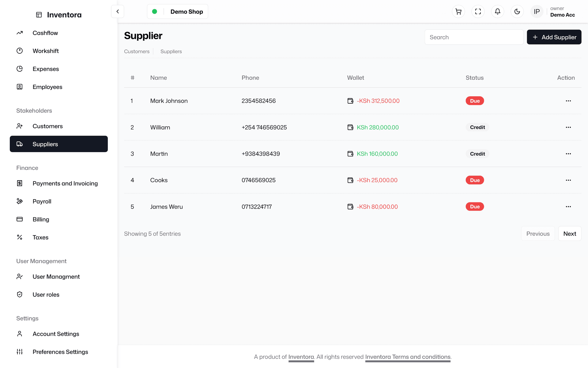The width and height of the screenshot is (588, 368).
Task: Click the Customers sidebar icon
Action: [20, 126]
